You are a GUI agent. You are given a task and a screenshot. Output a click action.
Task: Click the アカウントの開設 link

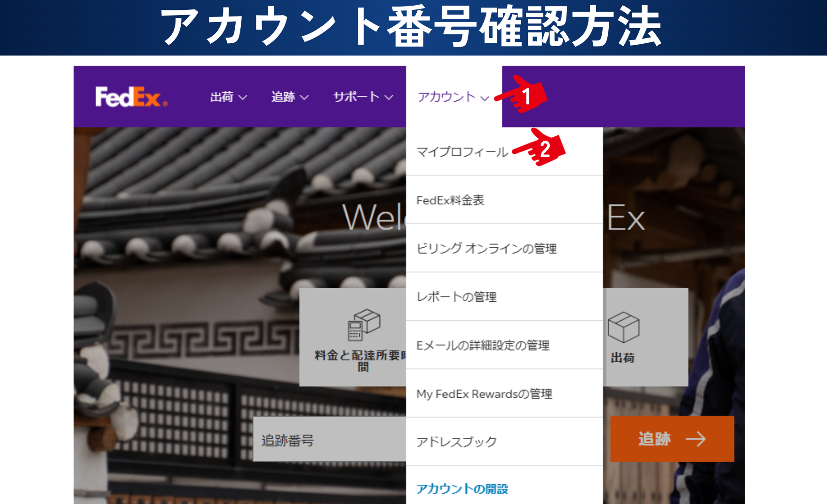(462, 489)
